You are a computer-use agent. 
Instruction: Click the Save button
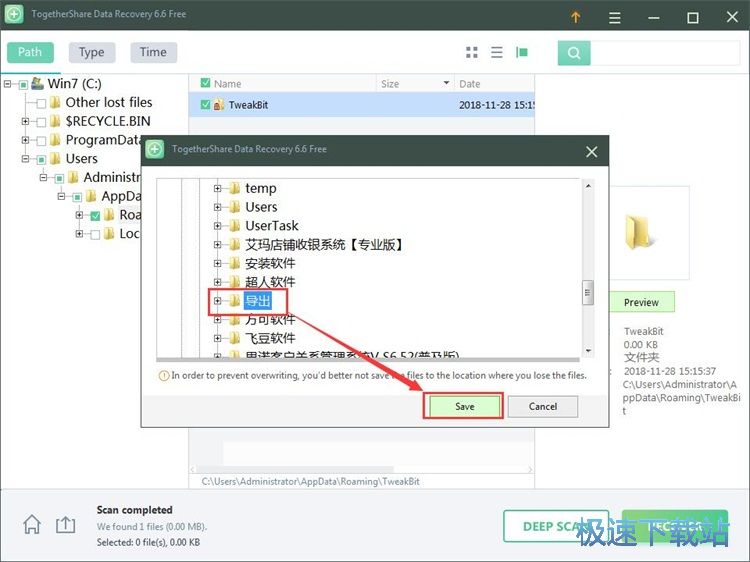point(464,407)
